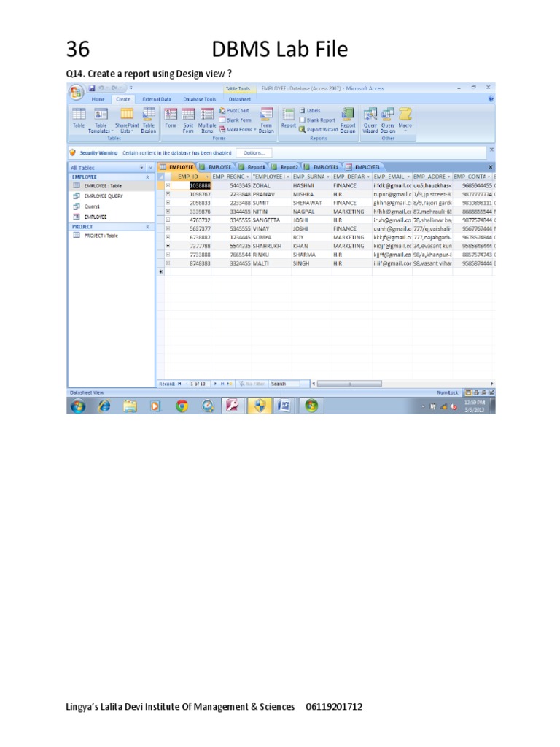Open EMP_DEPAR column dropdown arrow
Image resolution: width=560 pixels, height=747 pixels.
[x=368, y=177]
